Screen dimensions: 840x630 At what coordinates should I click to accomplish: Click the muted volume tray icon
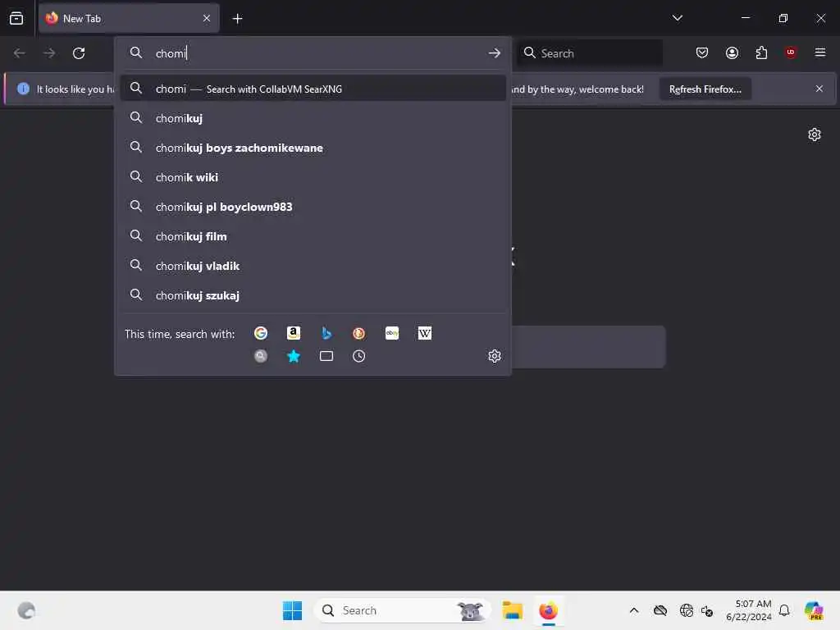(706, 610)
